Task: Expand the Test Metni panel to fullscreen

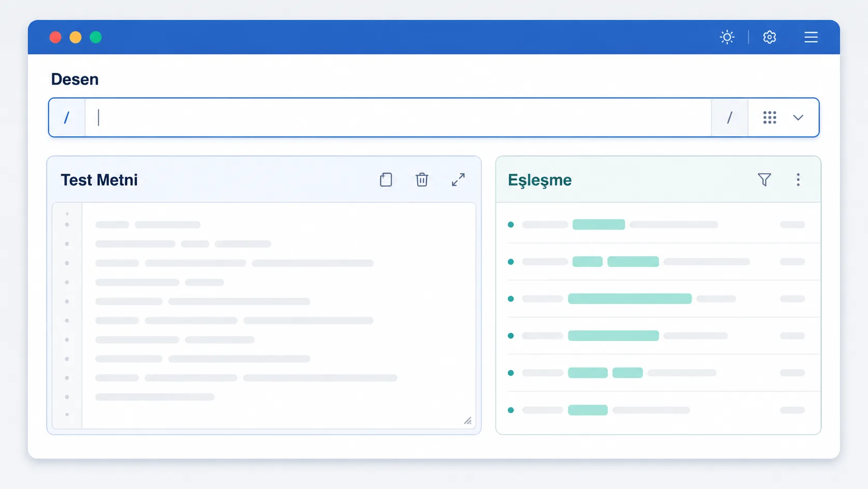Action: click(x=458, y=180)
